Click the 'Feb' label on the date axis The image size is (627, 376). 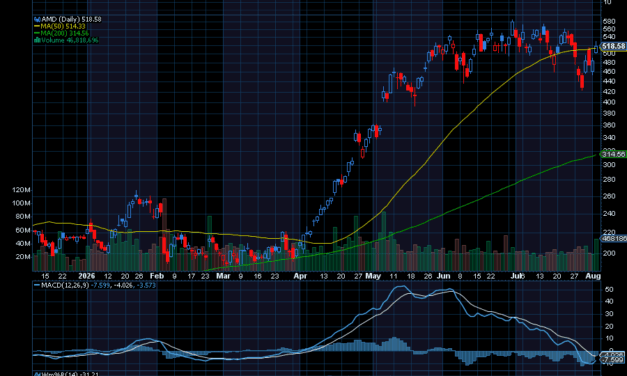click(157, 276)
